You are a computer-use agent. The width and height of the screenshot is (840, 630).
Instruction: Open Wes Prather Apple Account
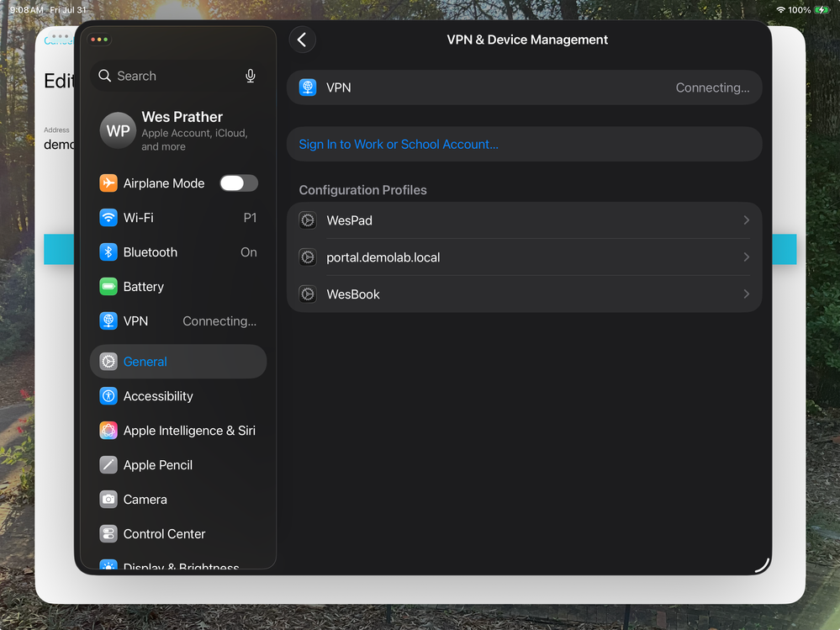178,130
